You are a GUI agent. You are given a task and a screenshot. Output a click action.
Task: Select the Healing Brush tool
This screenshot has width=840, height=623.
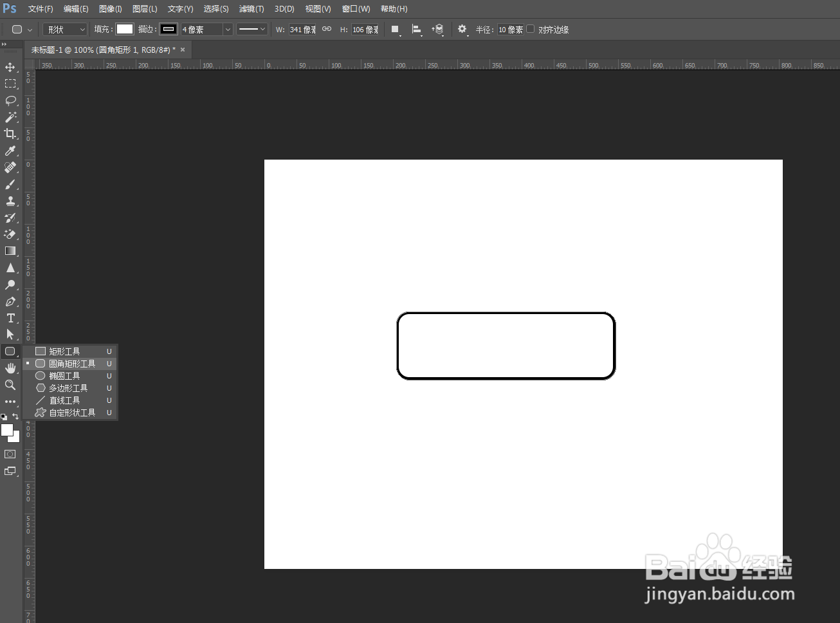tap(10, 167)
